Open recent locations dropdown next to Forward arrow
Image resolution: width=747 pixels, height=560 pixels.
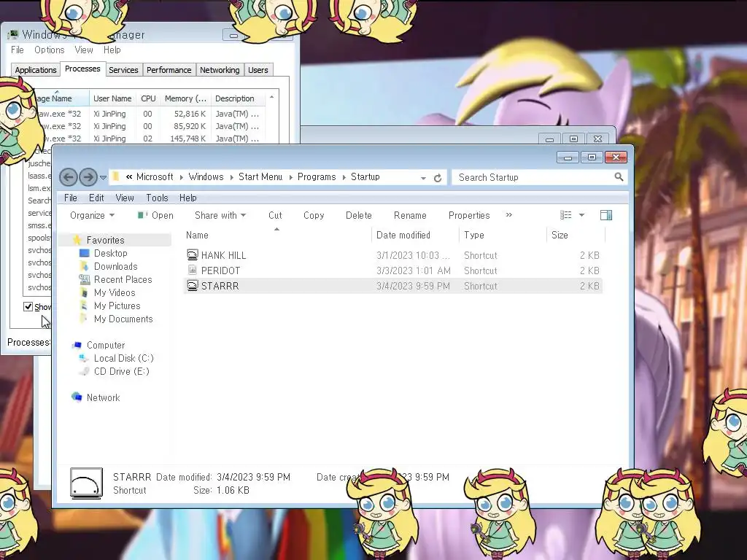click(x=103, y=178)
